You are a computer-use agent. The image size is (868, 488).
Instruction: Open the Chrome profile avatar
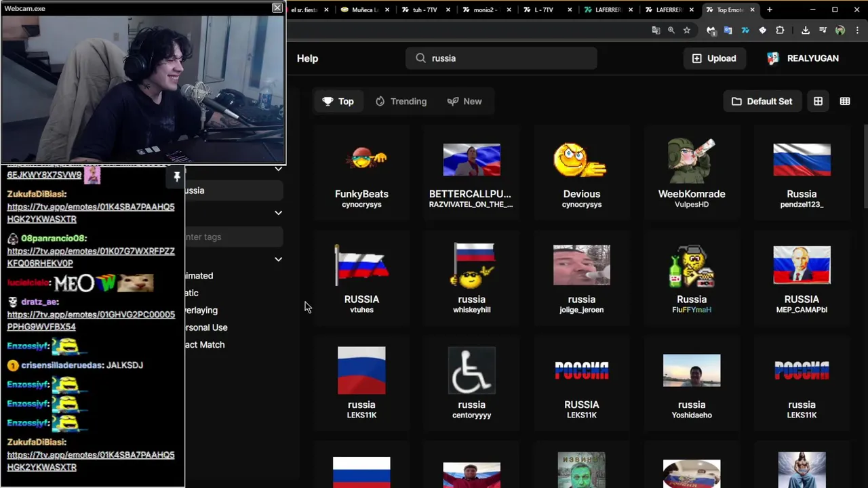(840, 30)
